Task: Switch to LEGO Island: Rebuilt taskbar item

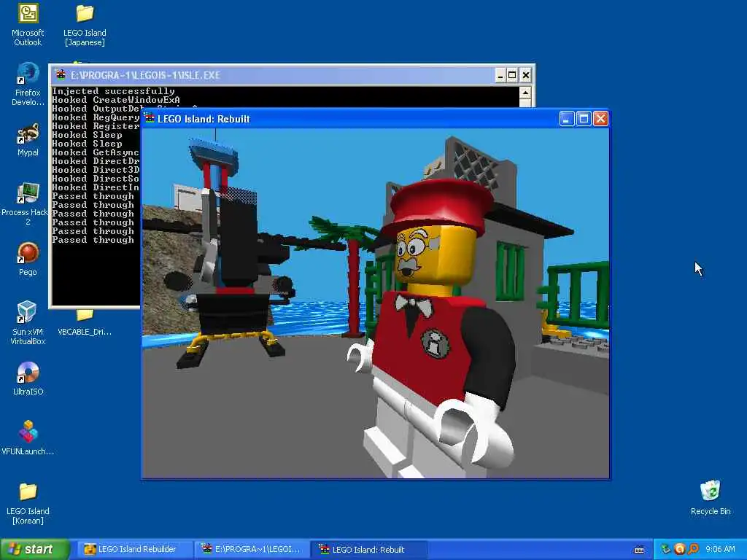Action: tap(368, 550)
